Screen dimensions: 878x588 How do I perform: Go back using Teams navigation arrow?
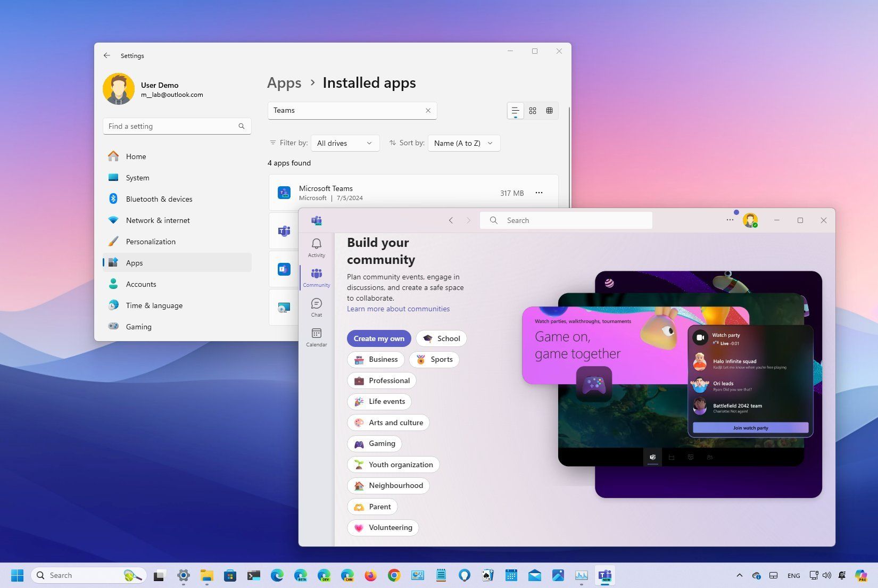click(451, 220)
